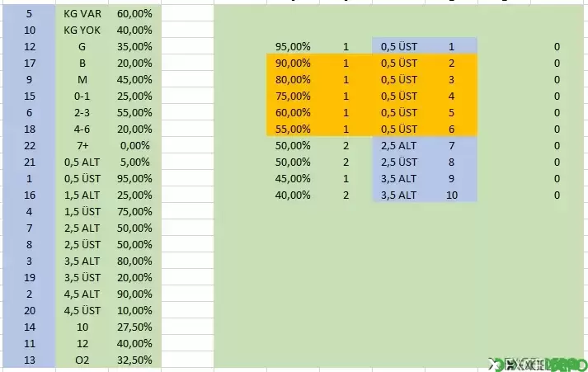588x372 pixels.
Task: Select the blue-shaded 2,5 ÜST cell
Action: [398, 162]
